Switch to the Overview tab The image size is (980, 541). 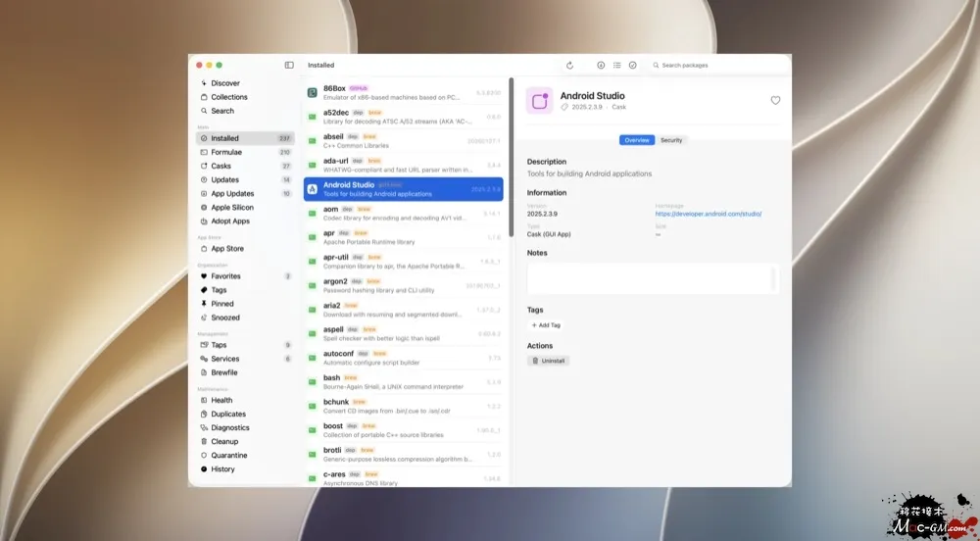(x=637, y=140)
